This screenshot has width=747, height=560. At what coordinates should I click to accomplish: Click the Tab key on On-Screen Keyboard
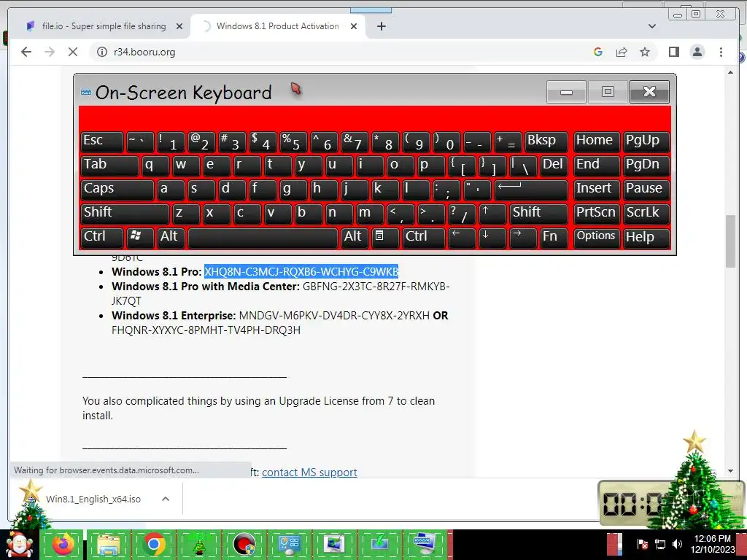109,166
